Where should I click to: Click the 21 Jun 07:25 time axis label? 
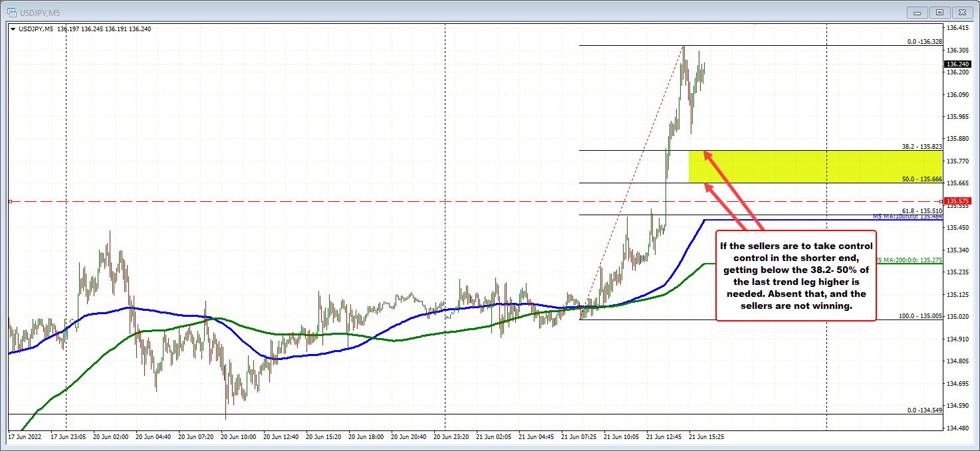tap(580, 438)
